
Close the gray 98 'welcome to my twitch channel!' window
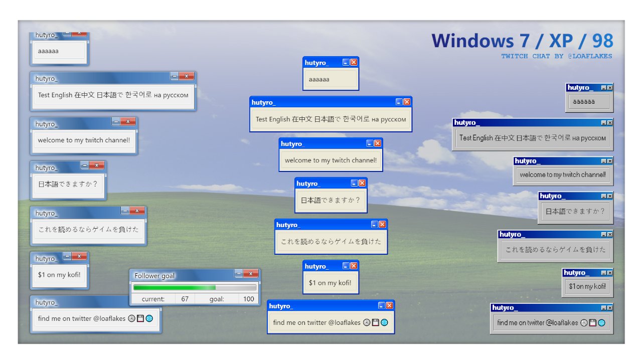click(610, 161)
